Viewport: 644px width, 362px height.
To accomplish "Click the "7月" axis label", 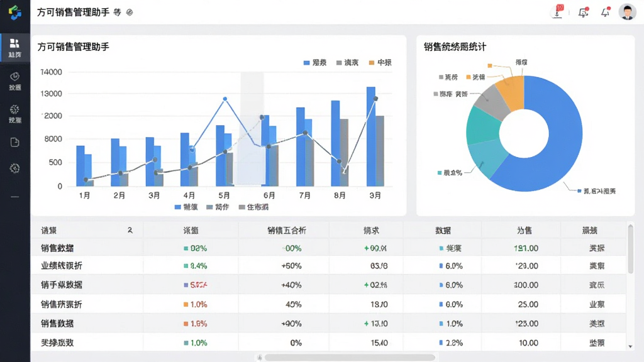I will (305, 195).
